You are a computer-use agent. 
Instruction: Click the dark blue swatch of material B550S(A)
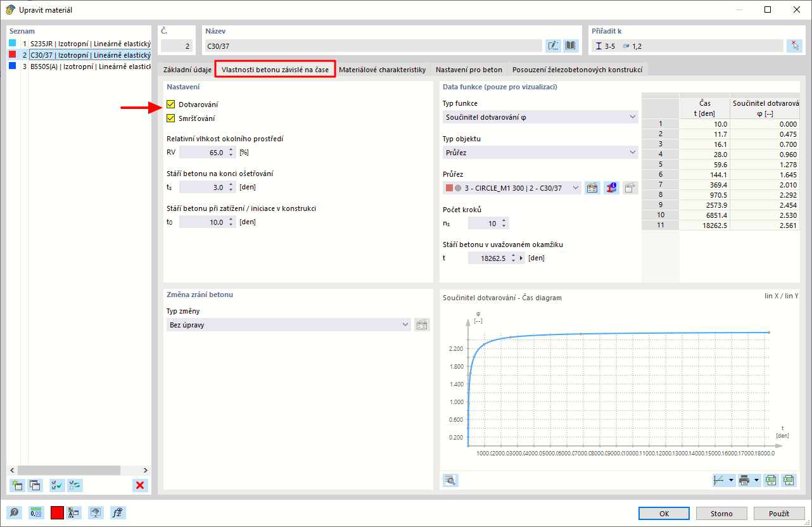(12, 65)
